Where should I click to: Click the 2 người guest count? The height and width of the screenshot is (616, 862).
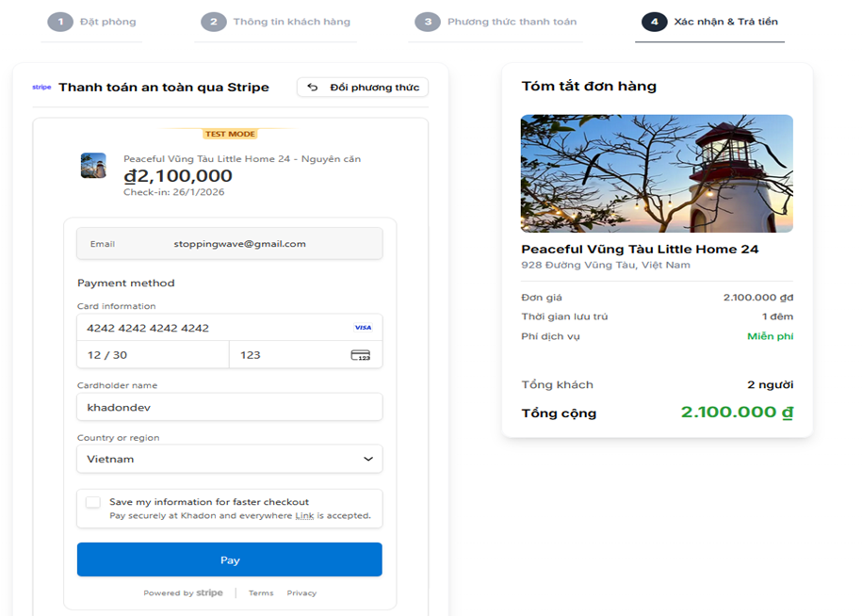(771, 384)
